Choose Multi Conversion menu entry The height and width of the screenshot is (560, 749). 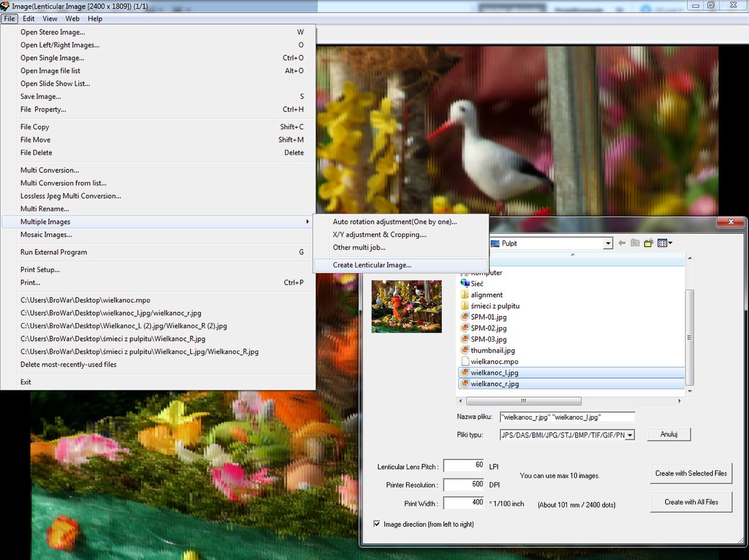tap(158, 170)
